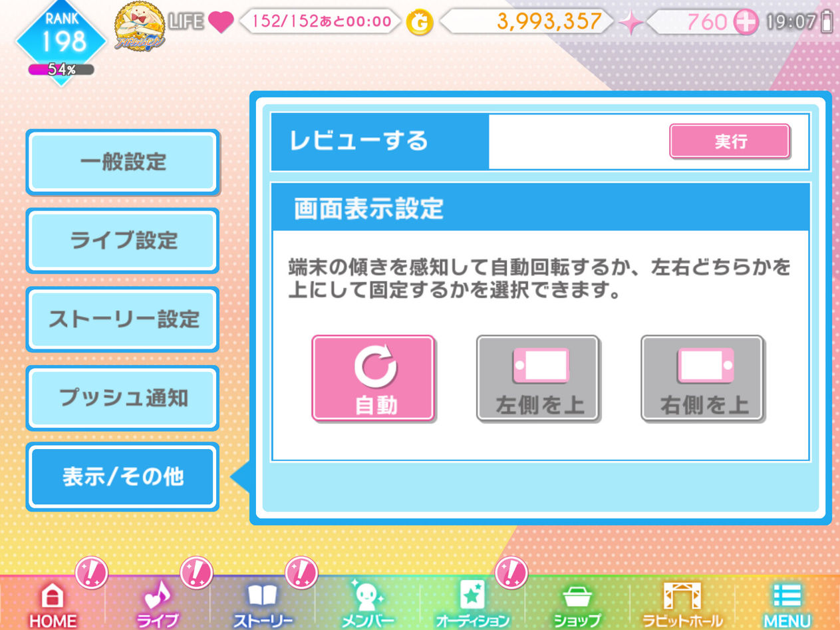The height and width of the screenshot is (630, 840).
Task: Open the ショップ basket icon
Action: tap(577, 597)
